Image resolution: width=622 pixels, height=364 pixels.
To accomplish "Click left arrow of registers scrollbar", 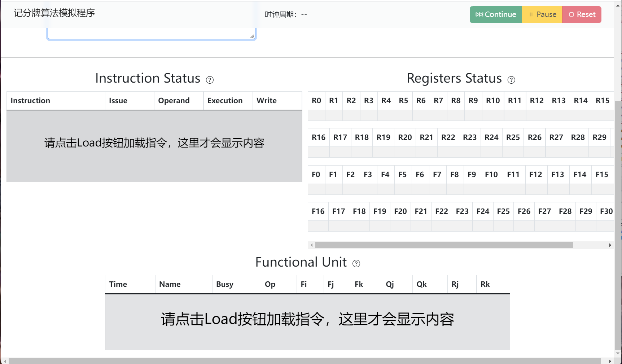I will (x=312, y=245).
